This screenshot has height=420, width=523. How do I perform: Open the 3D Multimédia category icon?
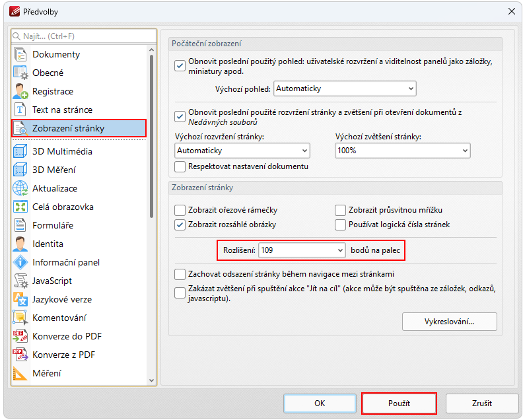pyautogui.click(x=20, y=151)
